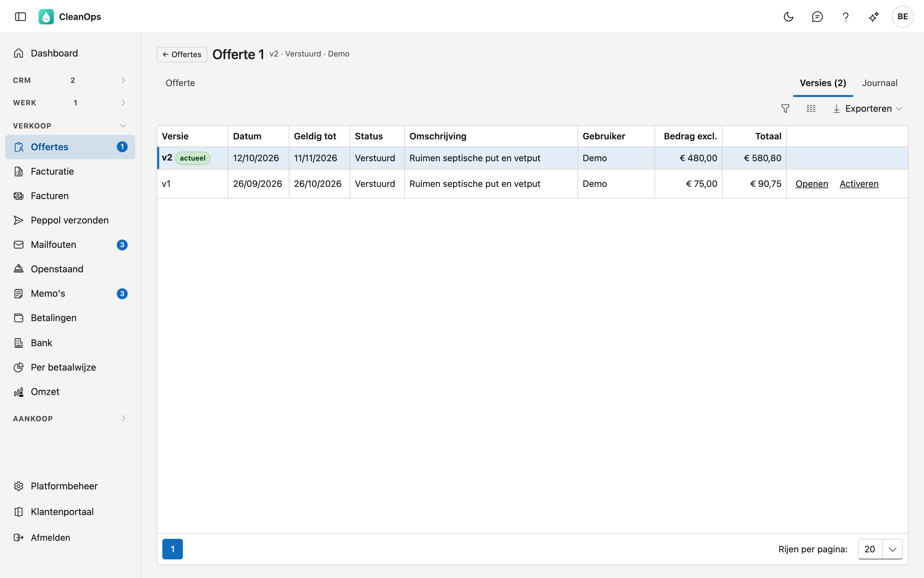Open Facturatie in the sidebar
Viewport: 924px width, 578px height.
[70, 171]
